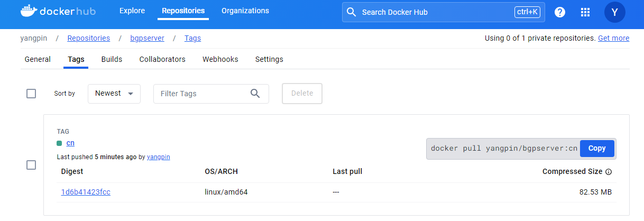Click the linux/amd64 value

pos(226,192)
